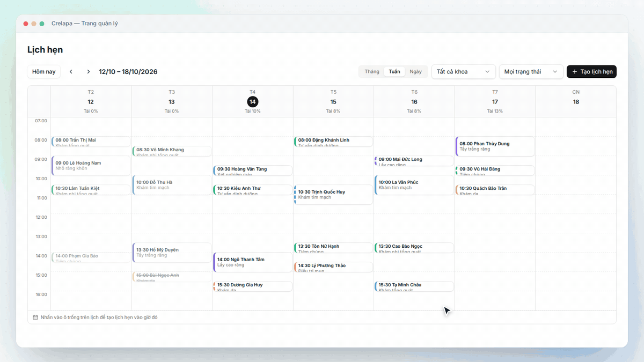The width and height of the screenshot is (644, 362).
Task: Select the CN day 18 header
Action: point(576,102)
